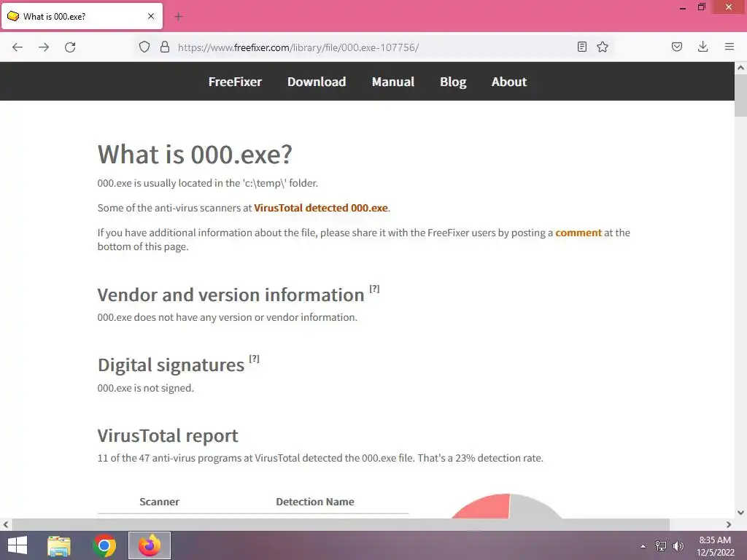Click the horizontal scrollbar thumb

point(341,524)
